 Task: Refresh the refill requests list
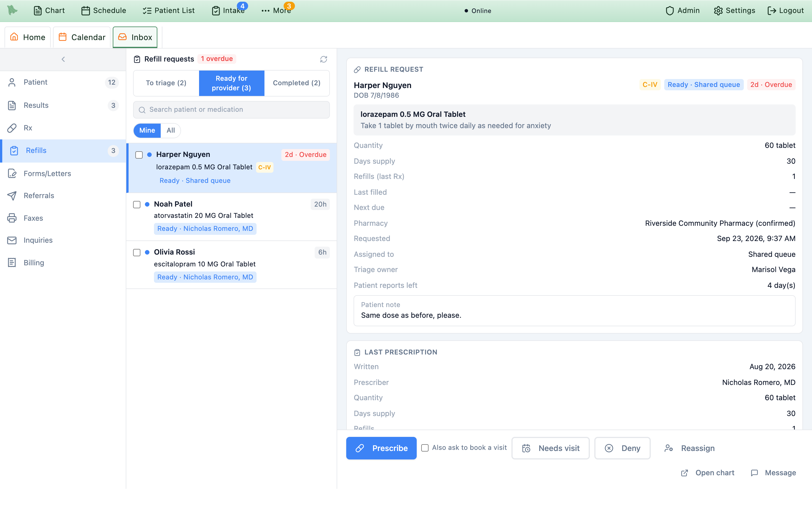tap(323, 60)
